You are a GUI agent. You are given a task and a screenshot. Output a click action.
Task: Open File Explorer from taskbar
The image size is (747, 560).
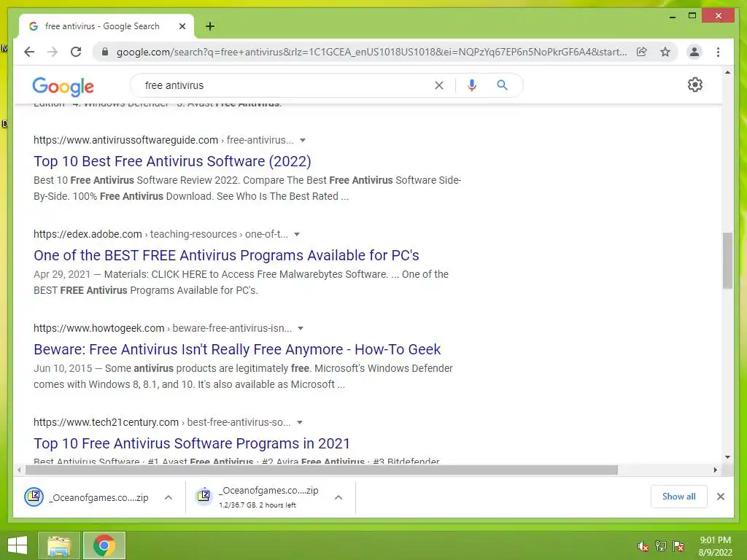coord(58,545)
